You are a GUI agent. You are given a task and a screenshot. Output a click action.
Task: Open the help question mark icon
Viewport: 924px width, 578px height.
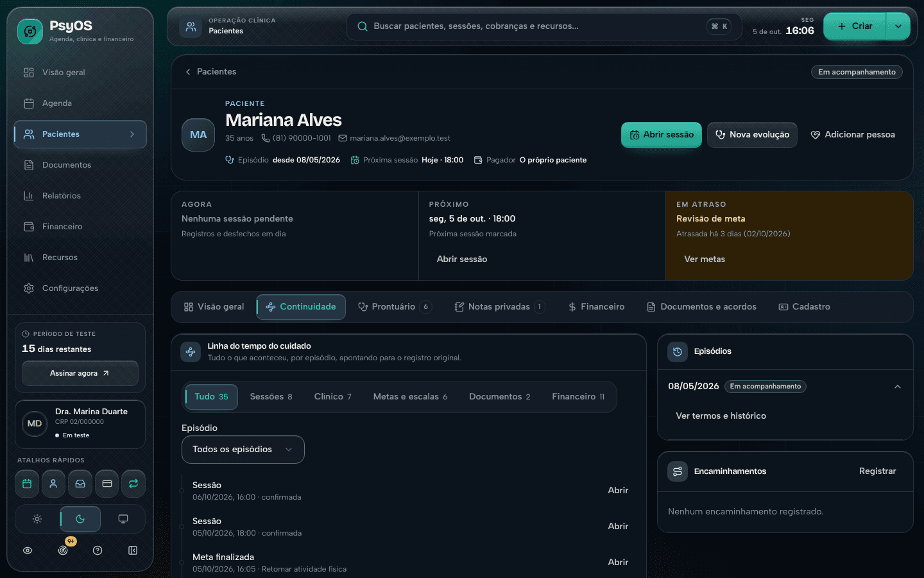98,550
